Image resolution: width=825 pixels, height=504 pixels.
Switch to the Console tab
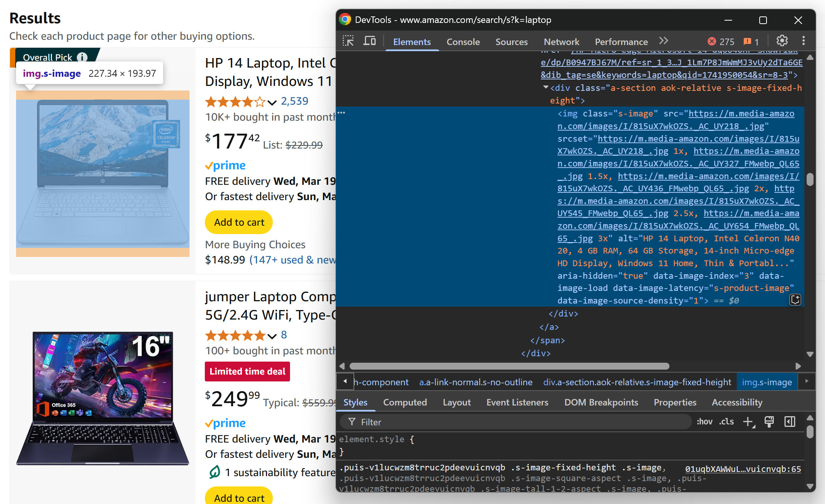pos(463,42)
